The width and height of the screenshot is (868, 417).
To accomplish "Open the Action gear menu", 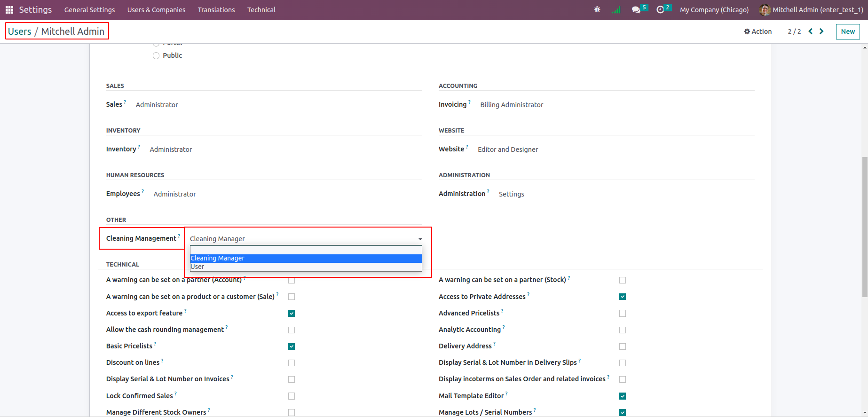I will coord(758,31).
